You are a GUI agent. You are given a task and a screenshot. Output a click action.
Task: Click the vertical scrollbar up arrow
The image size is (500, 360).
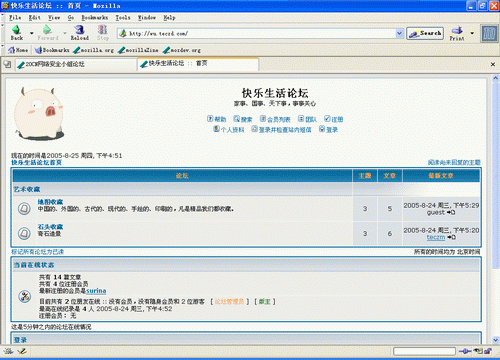click(x=496, y=79)
